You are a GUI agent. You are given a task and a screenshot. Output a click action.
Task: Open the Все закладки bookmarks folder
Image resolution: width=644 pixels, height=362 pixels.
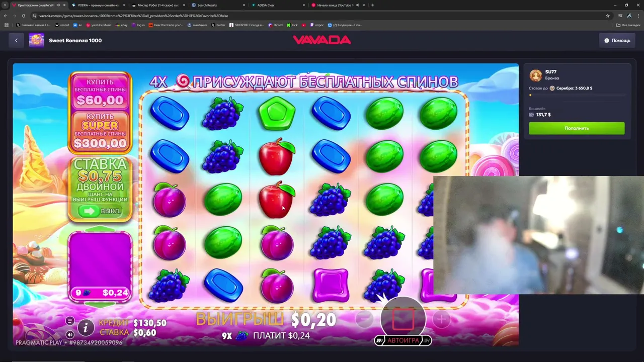[628, 25]
